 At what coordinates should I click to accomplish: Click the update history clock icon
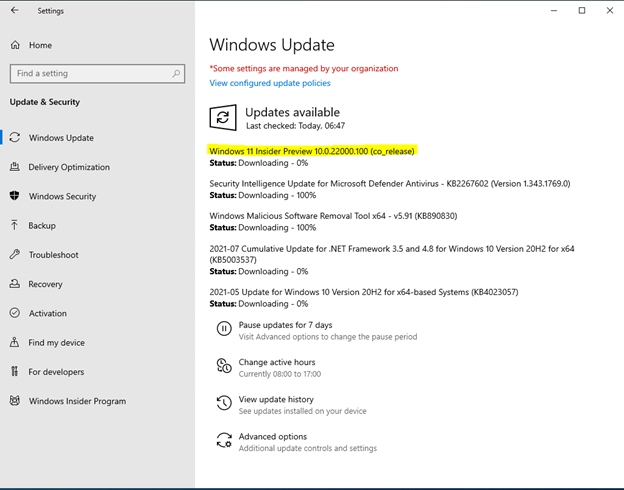224,403
